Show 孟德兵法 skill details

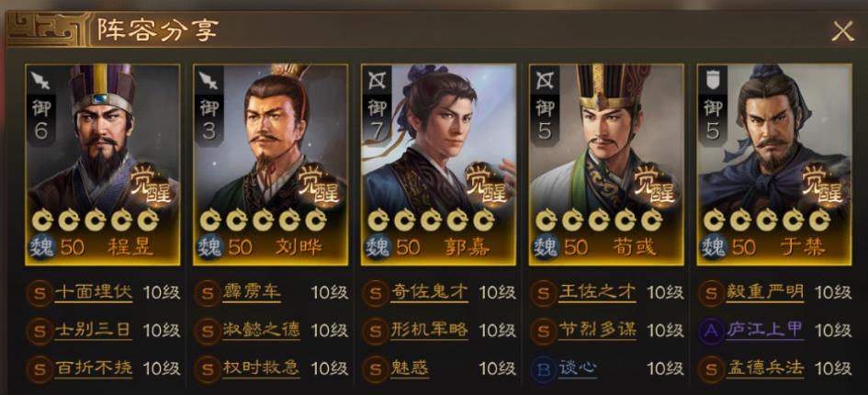[x=765, y=368]
